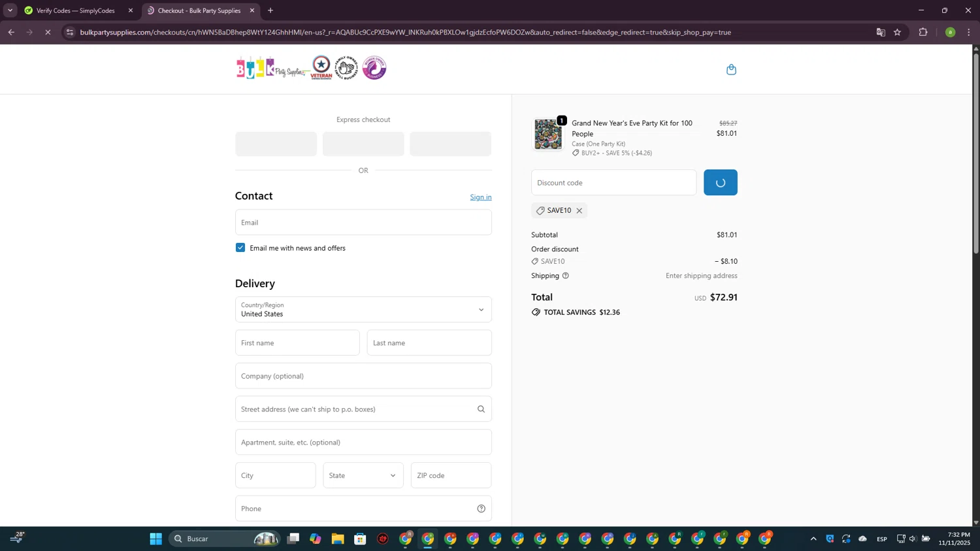Click the Veteran owned badge logo

tap(321, 67)
